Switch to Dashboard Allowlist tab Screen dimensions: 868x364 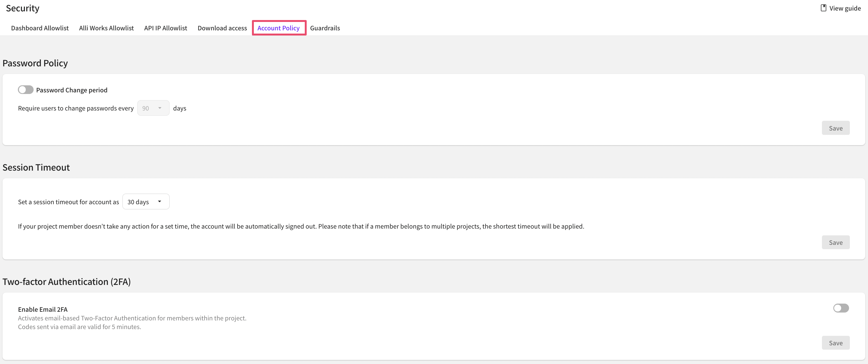(40, 28)
